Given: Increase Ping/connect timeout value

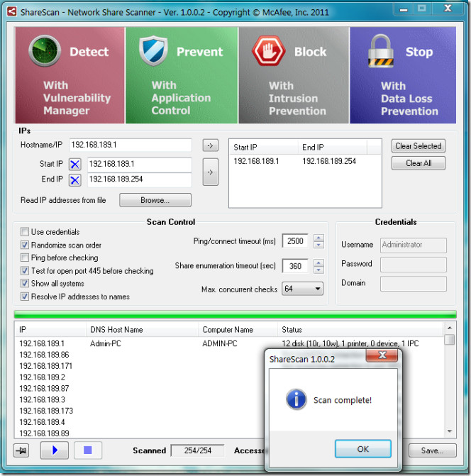Looking at the screenshot, I should (x=318, y=238).
